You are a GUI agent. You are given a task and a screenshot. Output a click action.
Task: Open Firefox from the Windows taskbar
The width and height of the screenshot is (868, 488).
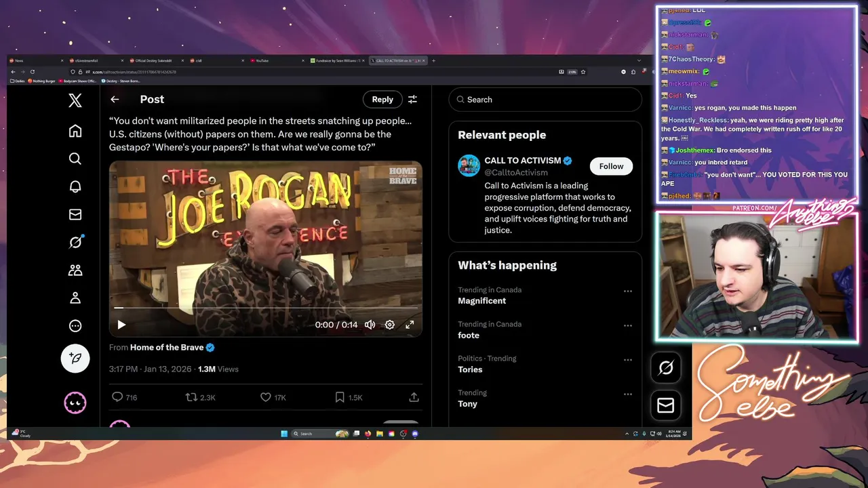click(368, 434)
